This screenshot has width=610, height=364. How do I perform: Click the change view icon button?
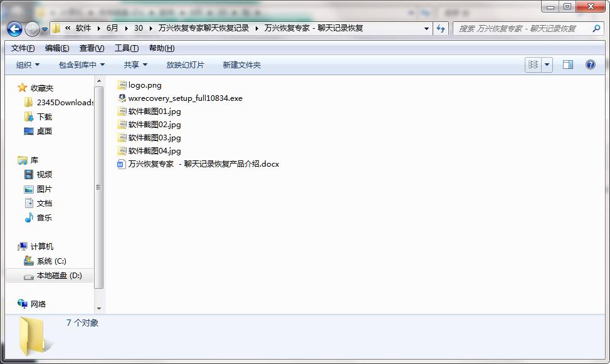534,65
